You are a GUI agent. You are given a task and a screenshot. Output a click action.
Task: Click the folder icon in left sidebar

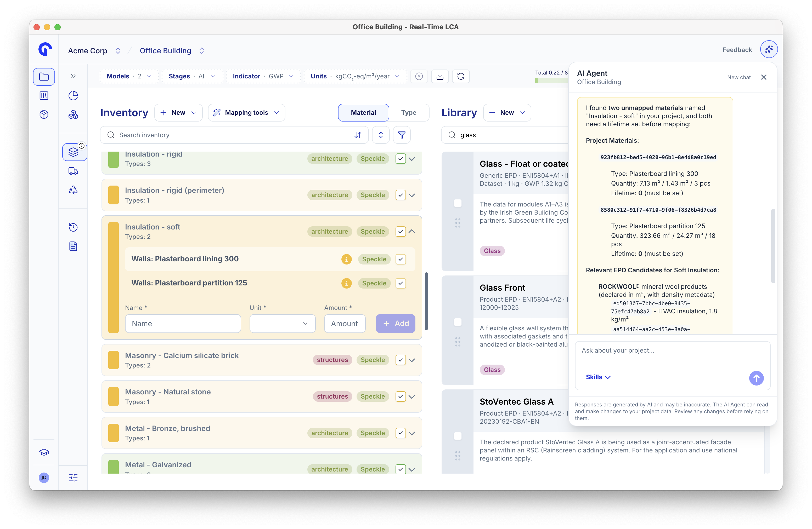pyautogui.click(x=44, y=77)
